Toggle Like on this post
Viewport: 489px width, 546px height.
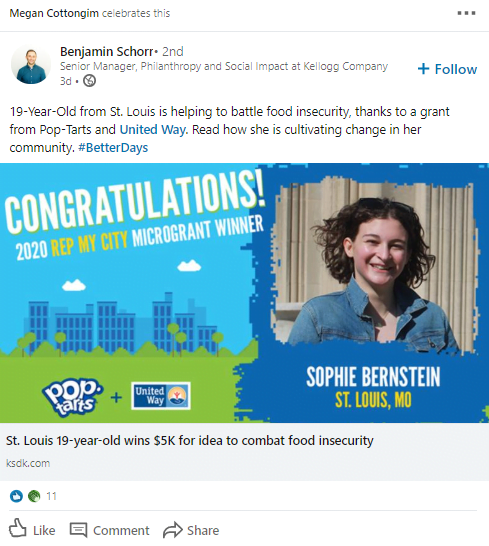click(32, 529)
